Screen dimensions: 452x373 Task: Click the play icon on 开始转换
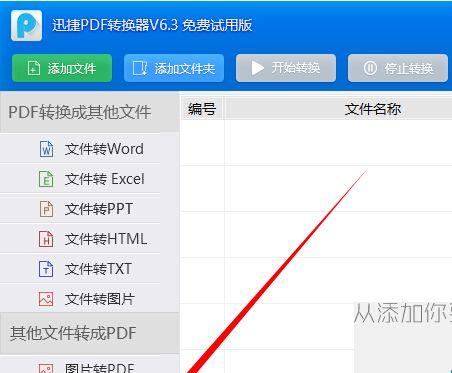257,68
